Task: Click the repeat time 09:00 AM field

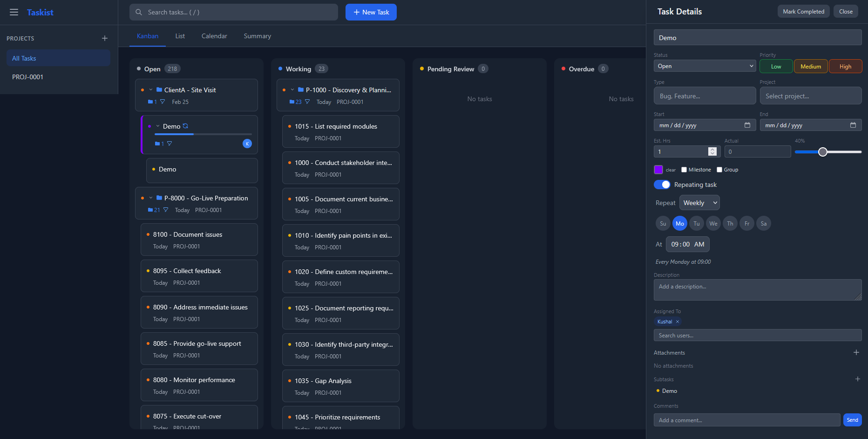Action: tap(688, 244)
